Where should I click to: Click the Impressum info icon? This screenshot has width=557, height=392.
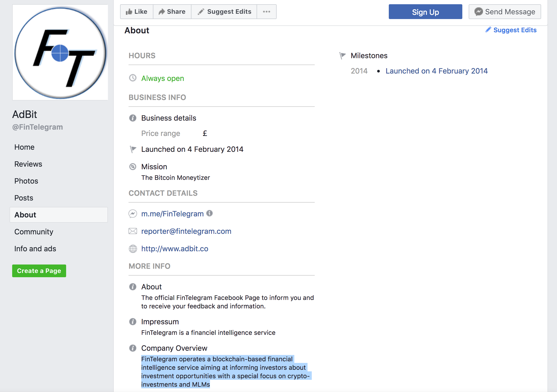click(x=133, y=322)
